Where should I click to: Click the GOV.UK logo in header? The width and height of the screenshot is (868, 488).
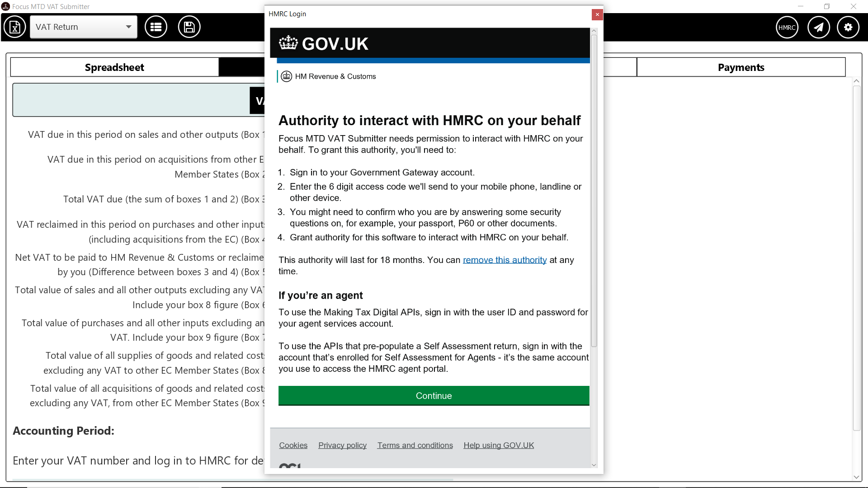(324, 44)
